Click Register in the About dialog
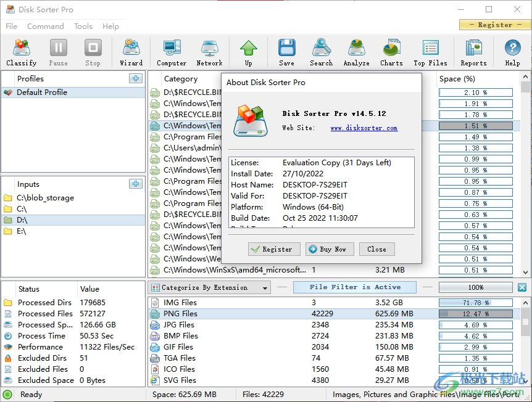Image resolution: width=532 pixels, height=402 pixels. [274, 249]
